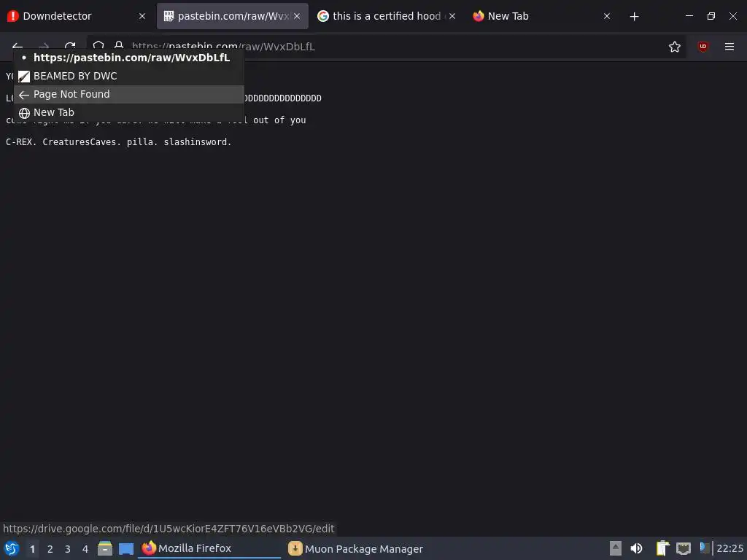
Task: Open a new tab with plus button
Action: (634, 17)
